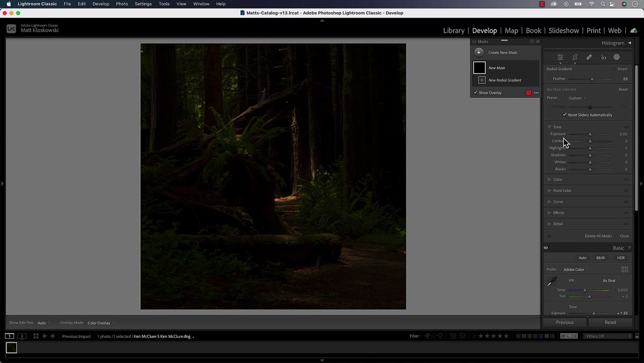Open the Develop menu in menu bar
This screenshot has height=363, width=644.
pyautogui.click(x=101, y=4)
